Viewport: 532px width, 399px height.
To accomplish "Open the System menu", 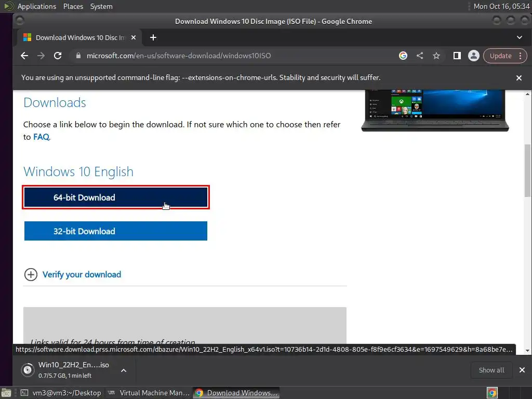I will (x=101, y=6).
